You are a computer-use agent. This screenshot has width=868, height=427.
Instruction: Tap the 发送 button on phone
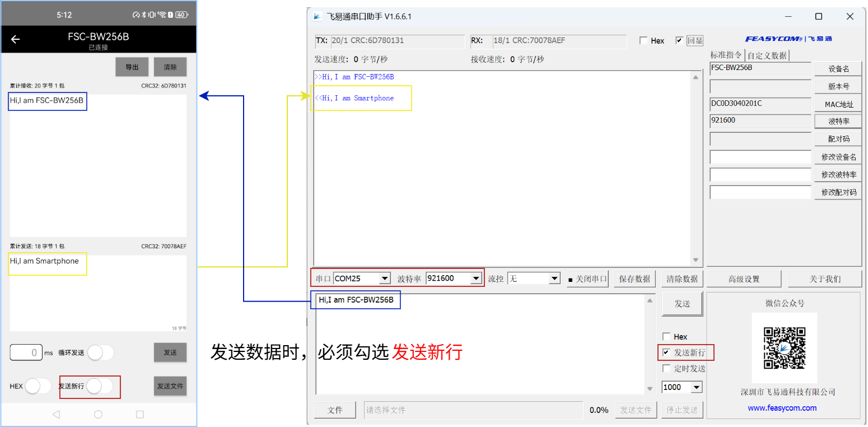click(170, 352)
